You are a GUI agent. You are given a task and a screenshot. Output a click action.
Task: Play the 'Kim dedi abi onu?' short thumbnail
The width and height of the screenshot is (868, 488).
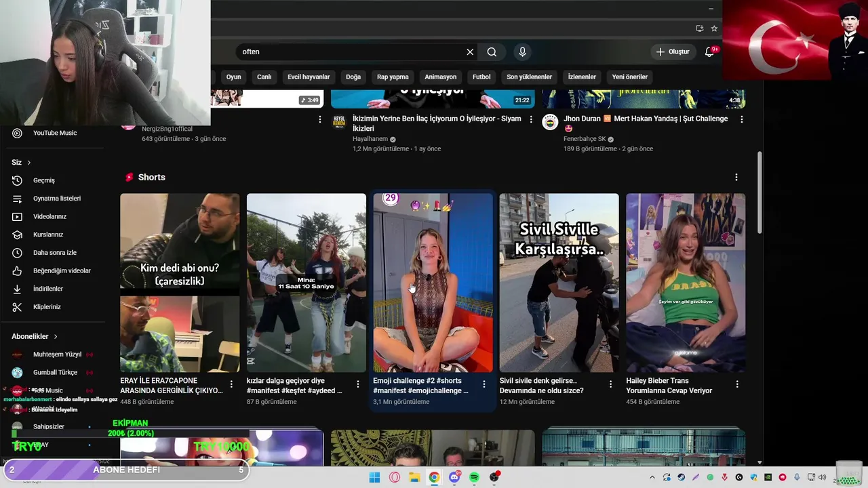[180, 283]
